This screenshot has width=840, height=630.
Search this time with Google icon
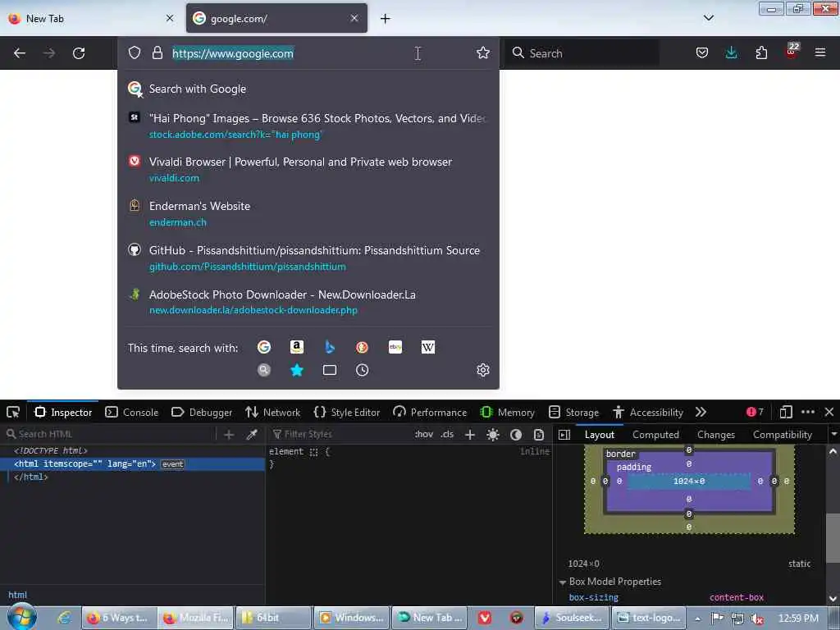coord(264,347)
